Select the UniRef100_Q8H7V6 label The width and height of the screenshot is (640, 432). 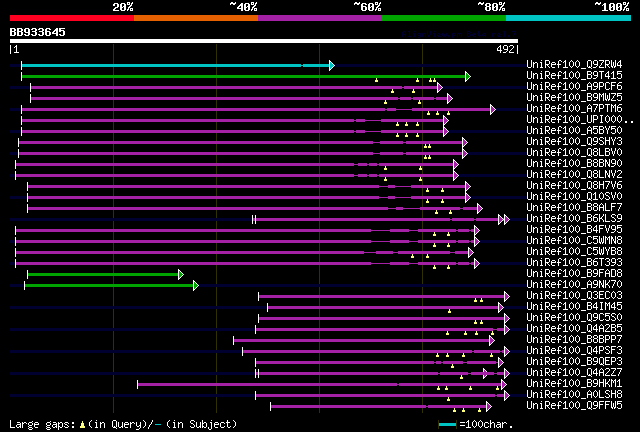click(574, 186)
